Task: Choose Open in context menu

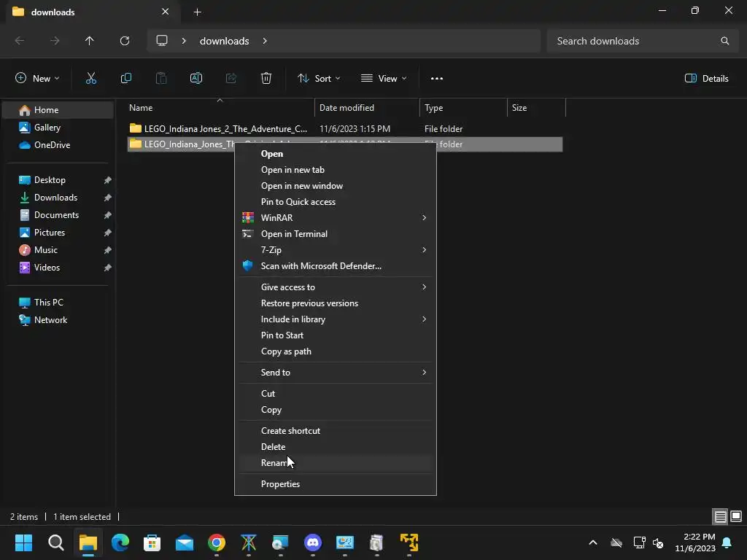Action: tap(335, 154)
